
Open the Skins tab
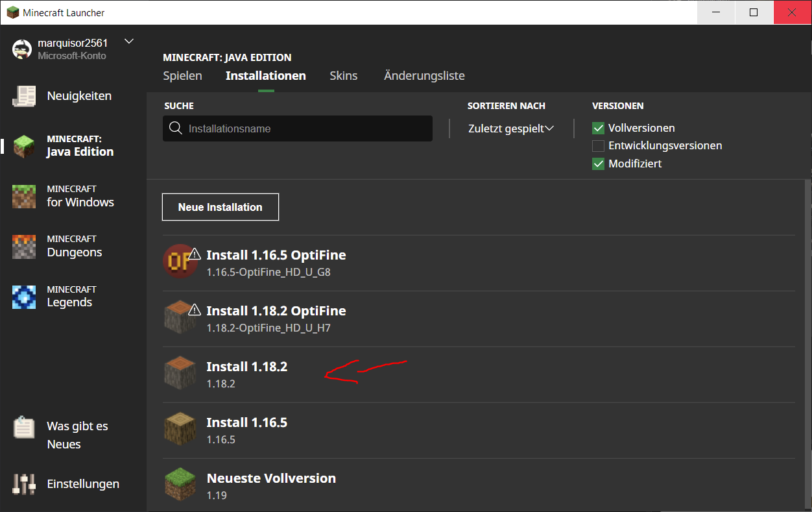point(344,76)
